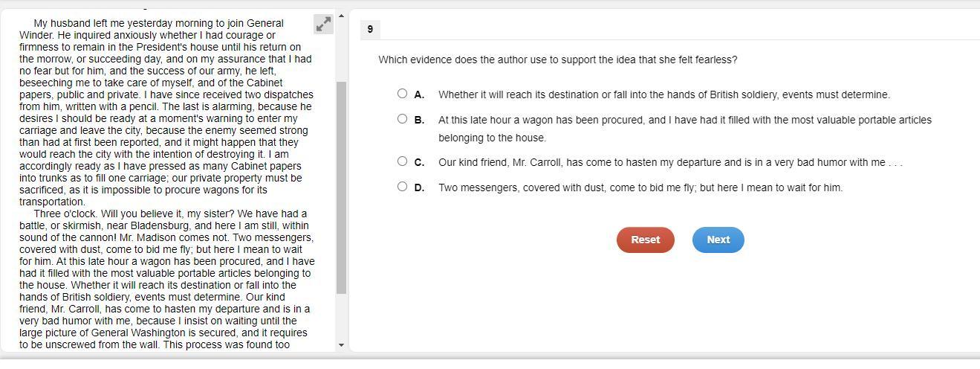Click the question number 9 tab
The height and width of the screenshot is (369, 980).
click(370, 30)
